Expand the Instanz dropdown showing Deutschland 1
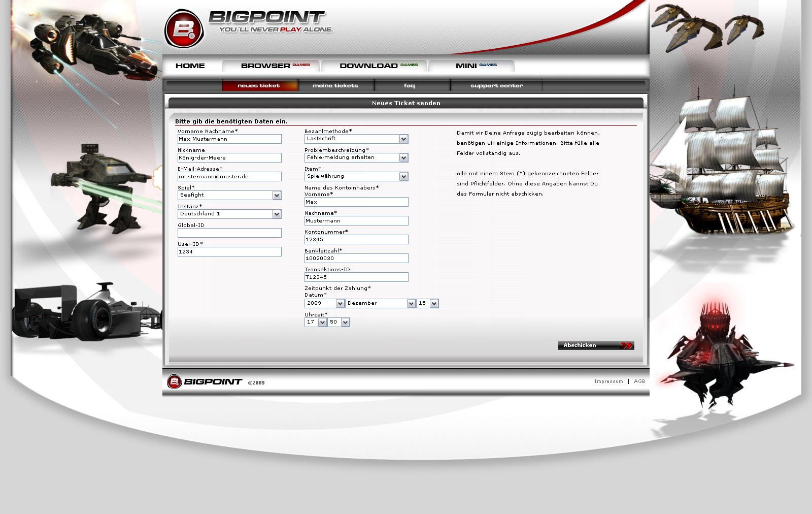This screenshot has width=812, height=514. click(x=229, y=214)
